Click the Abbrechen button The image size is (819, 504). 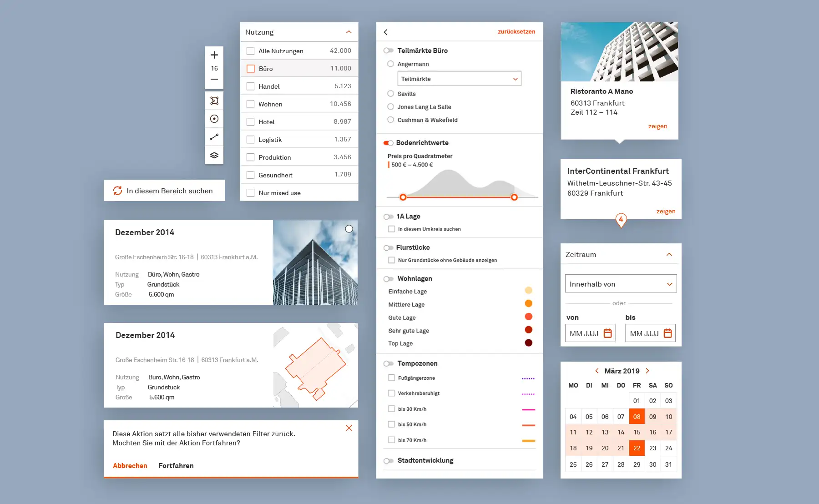point(130,465)
